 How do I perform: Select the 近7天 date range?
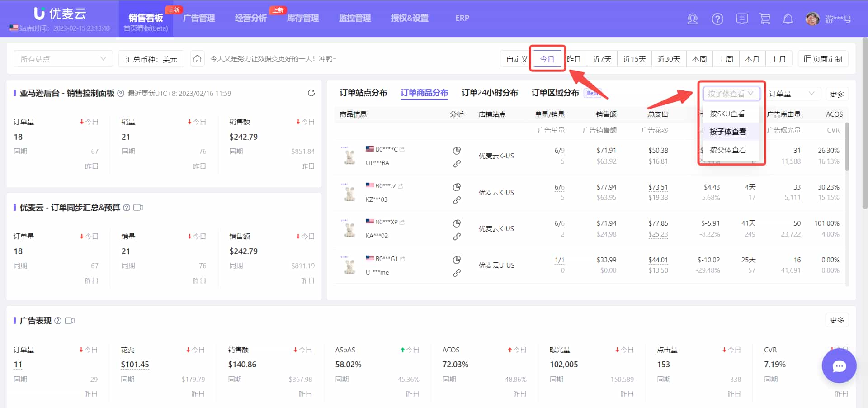602,59
